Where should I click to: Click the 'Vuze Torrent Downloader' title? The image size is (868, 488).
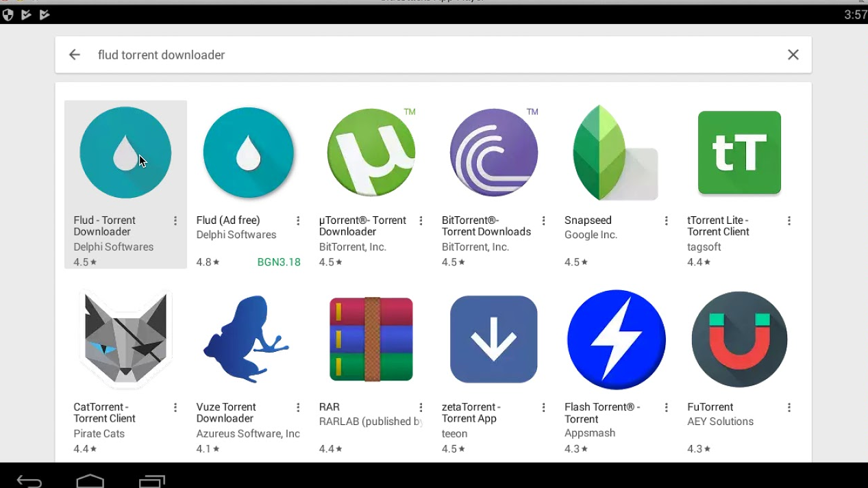(226, 413)
